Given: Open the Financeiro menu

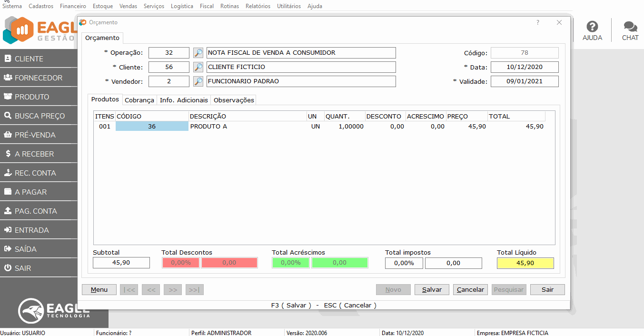Looking at the screenshot, I should coord(73,6).
